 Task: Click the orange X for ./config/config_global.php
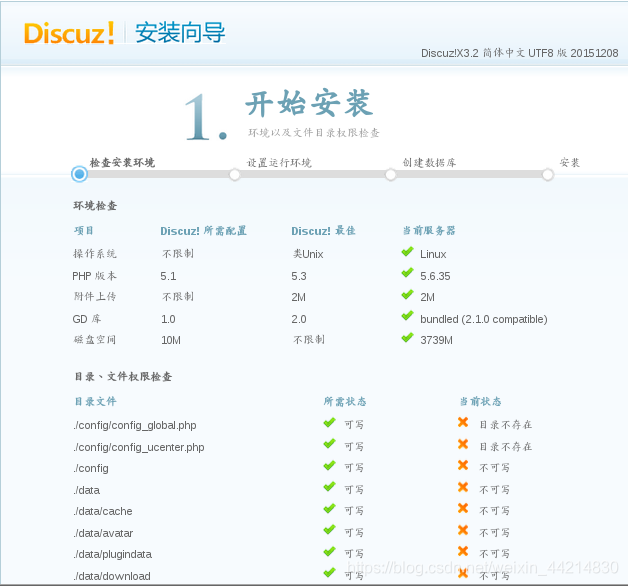463,422
